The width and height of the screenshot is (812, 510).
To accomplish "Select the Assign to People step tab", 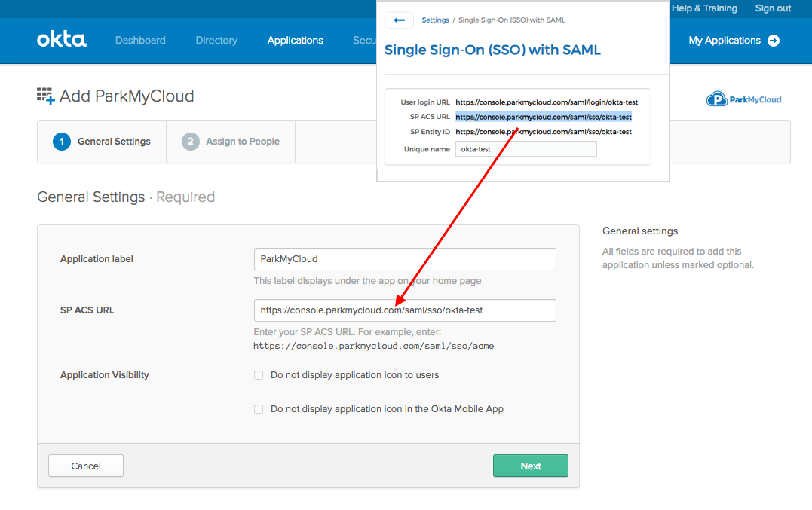I will [231, 142].
